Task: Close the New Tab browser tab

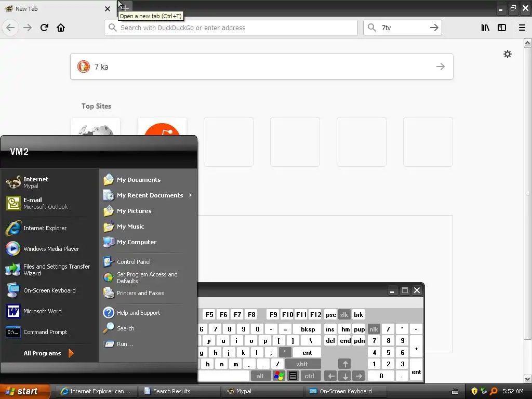Action: (107, 9)
